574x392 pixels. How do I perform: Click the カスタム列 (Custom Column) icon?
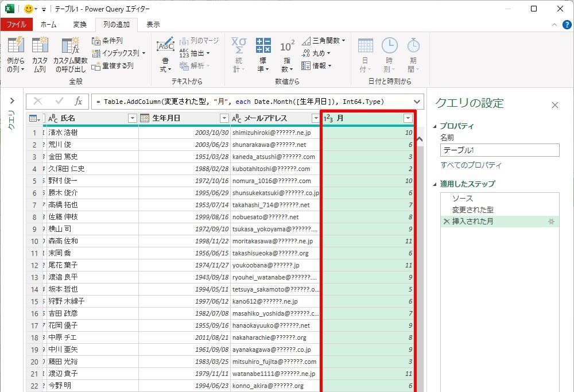tap(40, 46)
